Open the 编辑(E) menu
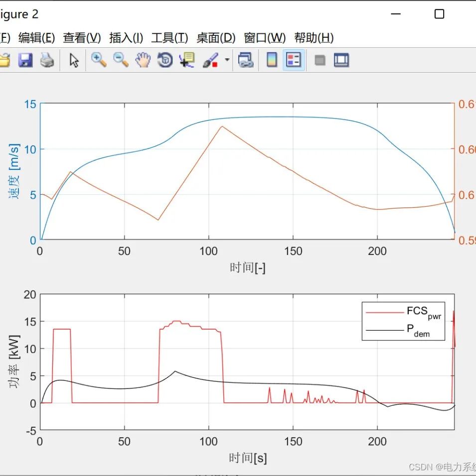This screenshot has width=476, height=476. pyautogui.click(x=36, y=38)
